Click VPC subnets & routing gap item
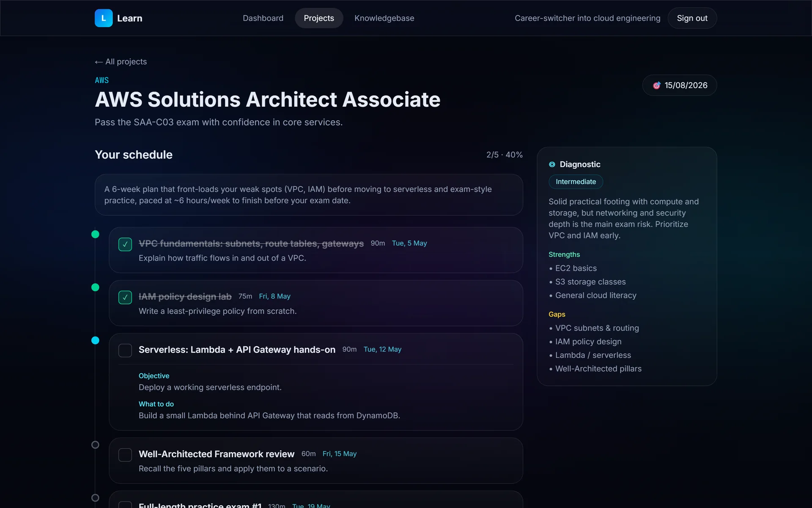 [x=597, y=328]
